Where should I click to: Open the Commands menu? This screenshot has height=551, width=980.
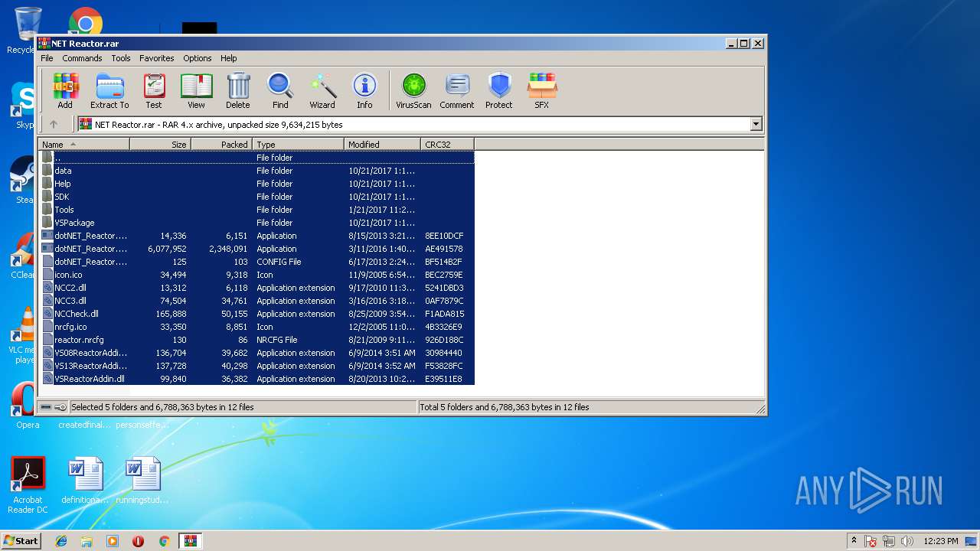click(82, 58)
